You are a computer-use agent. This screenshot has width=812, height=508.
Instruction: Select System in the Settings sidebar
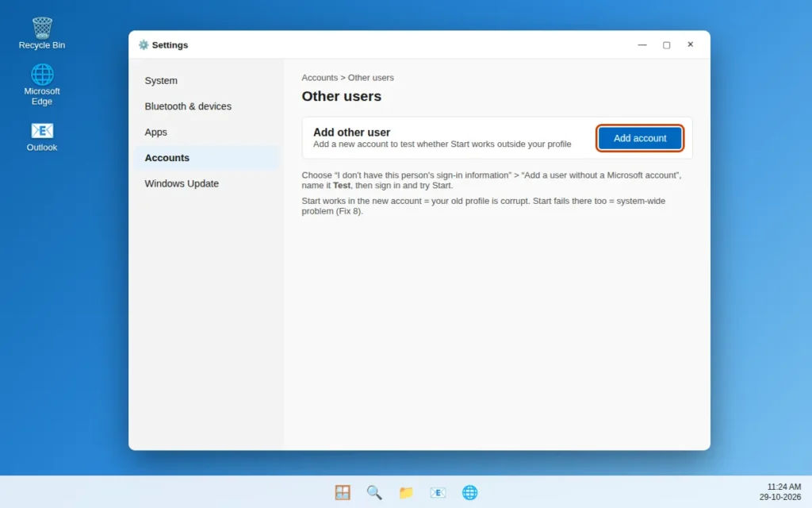(x=207, y=81)
